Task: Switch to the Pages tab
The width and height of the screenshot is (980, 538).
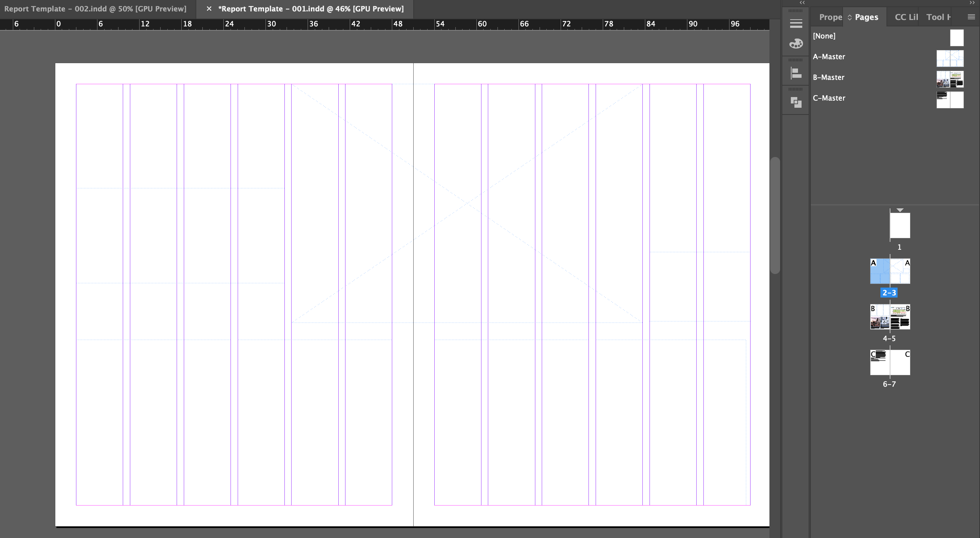Action: [866, 17]
